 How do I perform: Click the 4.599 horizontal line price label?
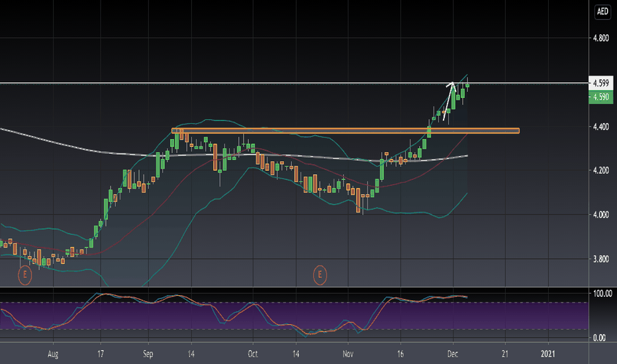[600, 83]
